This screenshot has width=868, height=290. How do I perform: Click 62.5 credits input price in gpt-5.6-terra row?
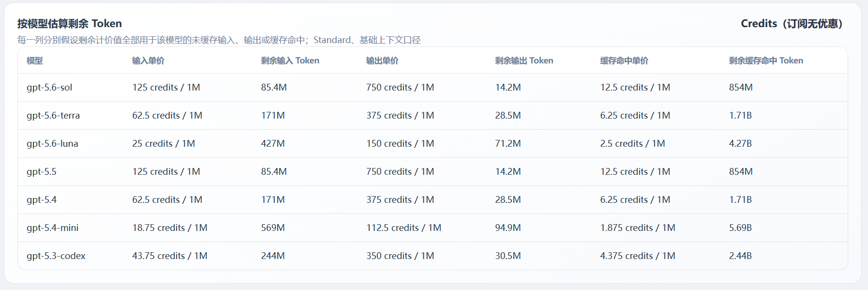[167, 116]
